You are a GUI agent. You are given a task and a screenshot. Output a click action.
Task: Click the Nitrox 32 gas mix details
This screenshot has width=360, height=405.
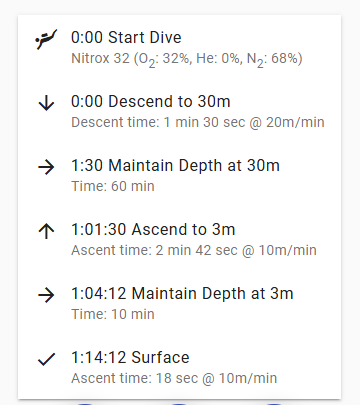tap(187, 59)
